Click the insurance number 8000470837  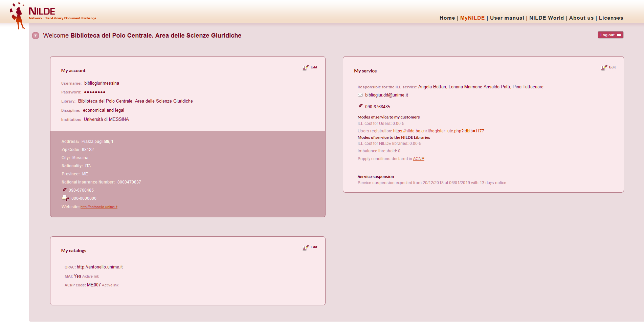[129, 182]
